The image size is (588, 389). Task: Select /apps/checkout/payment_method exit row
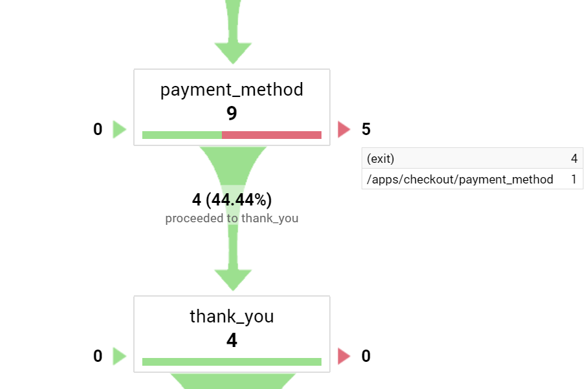tap(472, 179)
